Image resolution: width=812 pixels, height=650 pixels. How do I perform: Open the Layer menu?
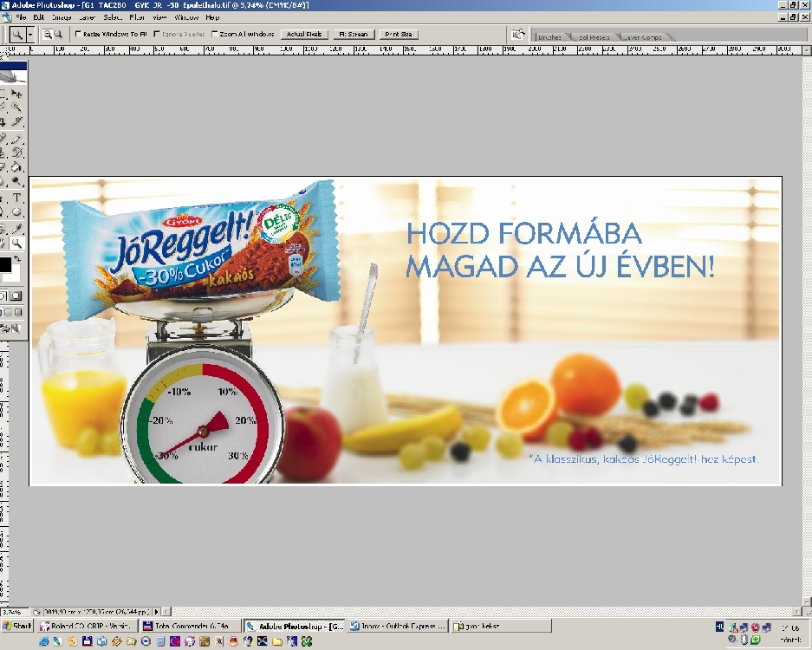pos(87,17)
